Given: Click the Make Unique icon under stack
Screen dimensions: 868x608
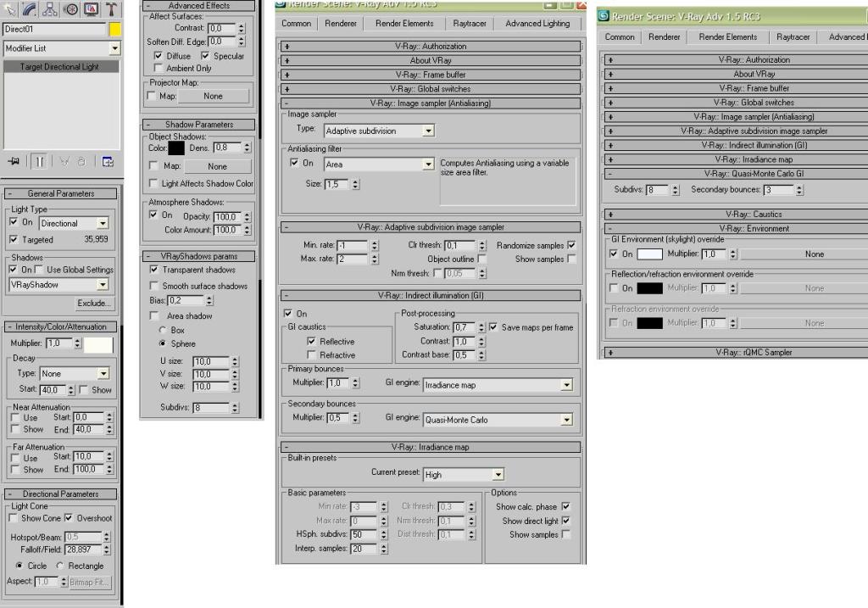Looking at the screenshot, I should point(64,161).
